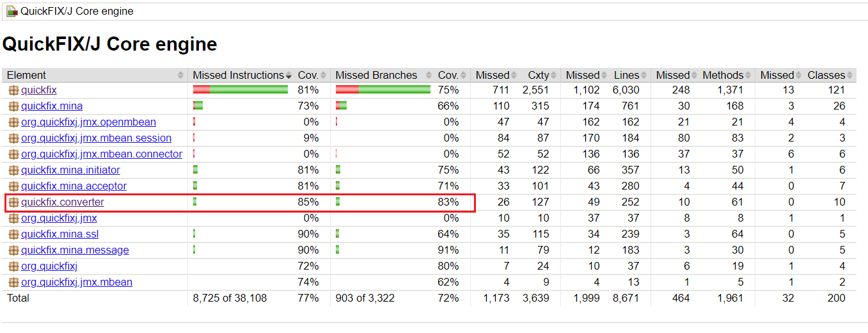This screenshot has height=333, width=868.
Task: Click the quickfix missed instructions coverage bar
Action: click(x=241, y=90)
